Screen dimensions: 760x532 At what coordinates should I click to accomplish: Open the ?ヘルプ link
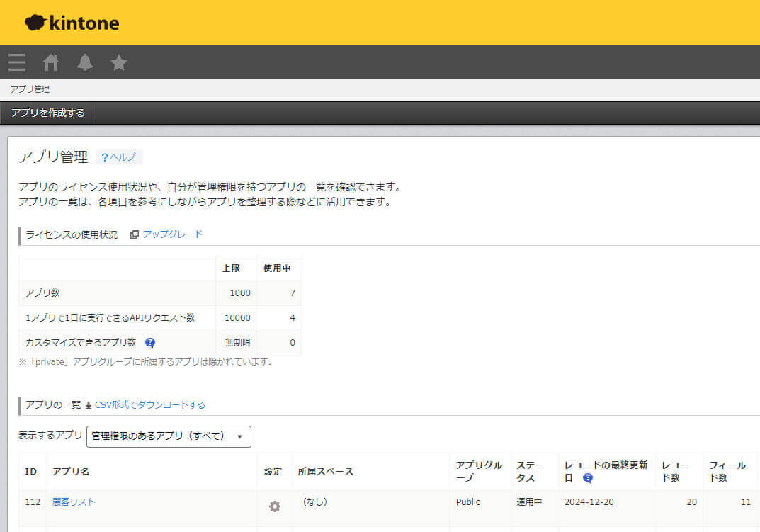[119, 157]
